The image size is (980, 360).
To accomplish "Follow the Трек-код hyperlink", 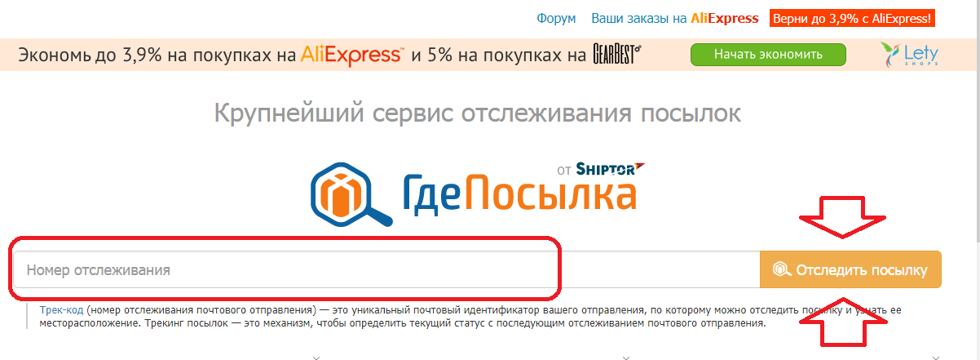I will pos(61,310).
